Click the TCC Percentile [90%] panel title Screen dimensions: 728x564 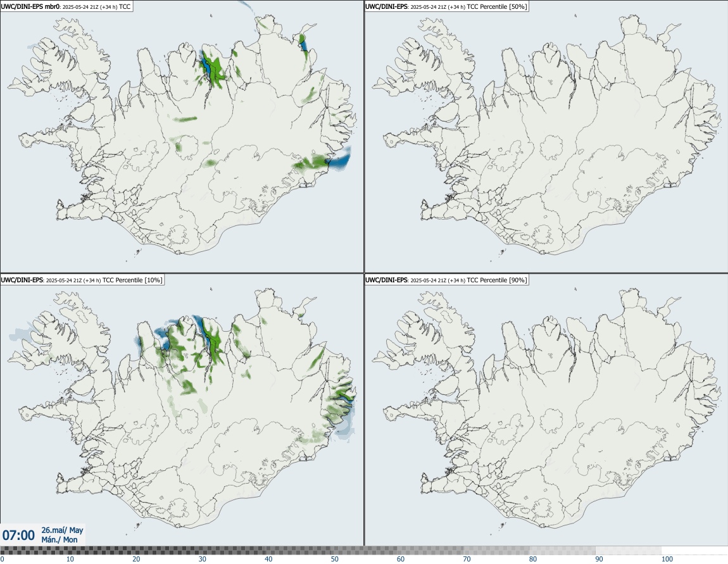[446, 280]
